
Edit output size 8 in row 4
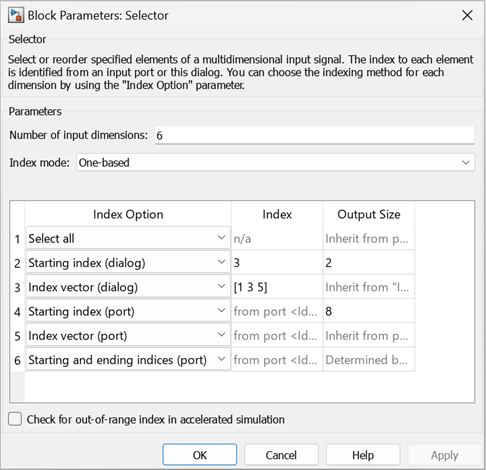pos(369,311)
